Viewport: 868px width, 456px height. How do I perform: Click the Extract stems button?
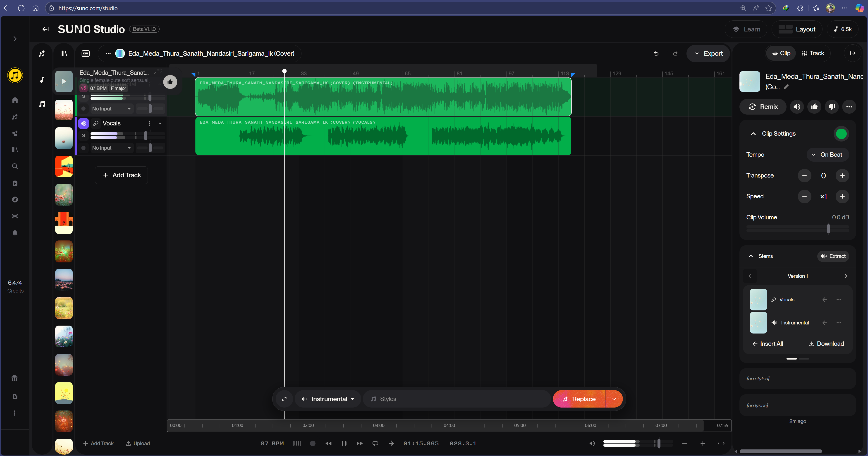pos(833,256)
